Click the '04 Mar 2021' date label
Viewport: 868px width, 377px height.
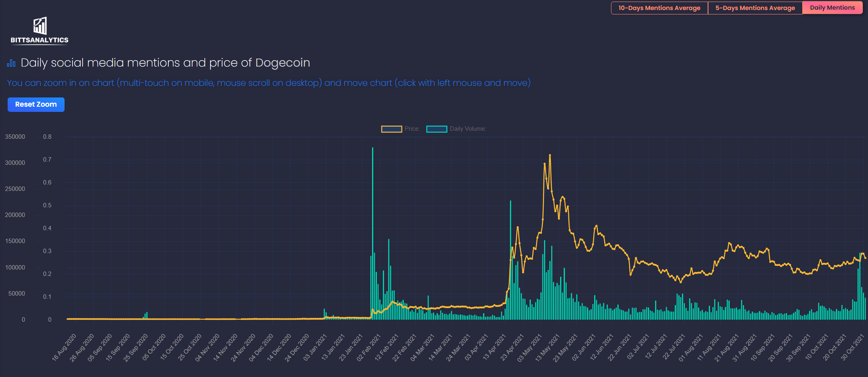pyautogui.click(x=422, y=347)
